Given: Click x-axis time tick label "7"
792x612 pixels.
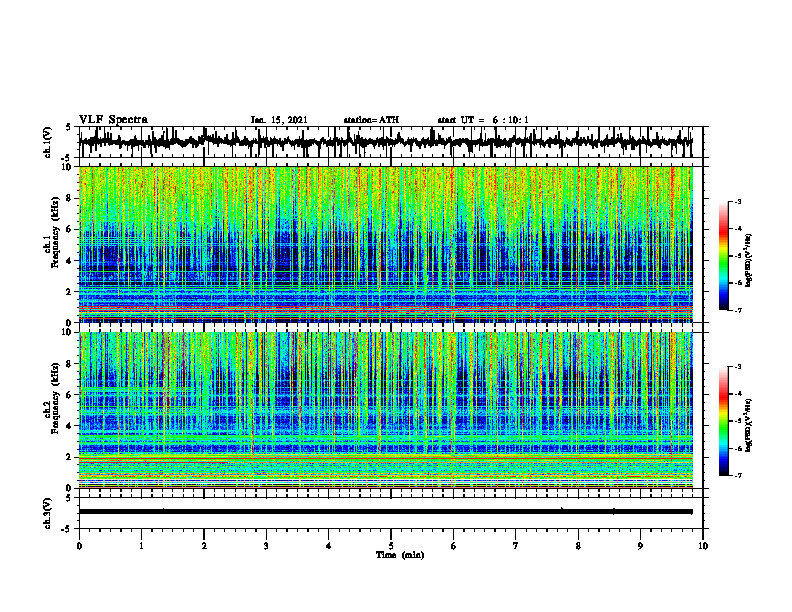Looking at the screenshot, I should click(516, 546).
